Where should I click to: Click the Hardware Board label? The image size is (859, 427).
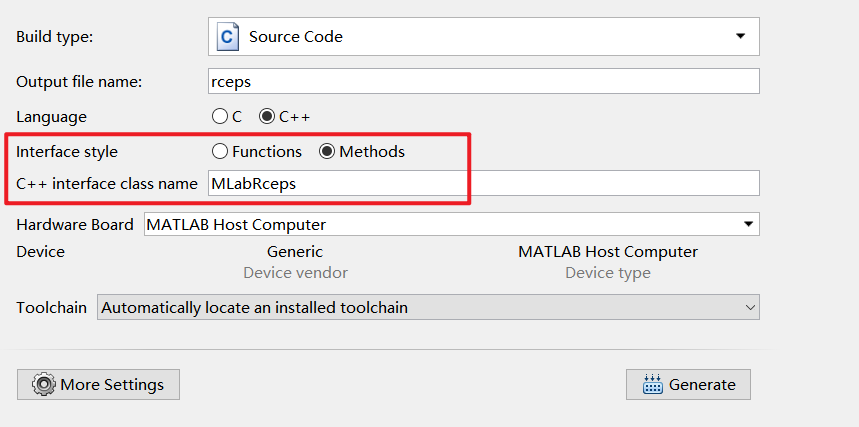(75, 225)
